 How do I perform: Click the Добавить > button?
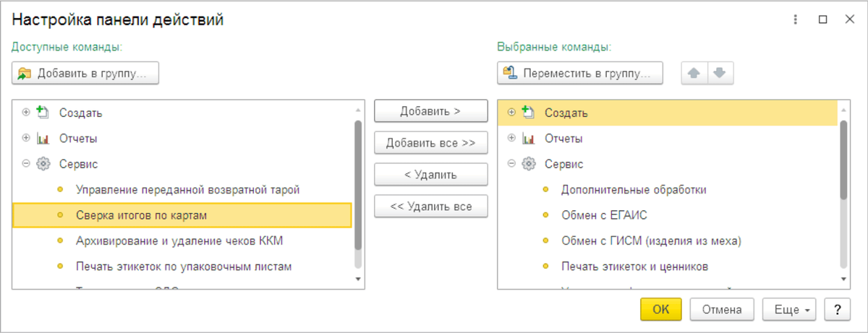coord(431,111)
